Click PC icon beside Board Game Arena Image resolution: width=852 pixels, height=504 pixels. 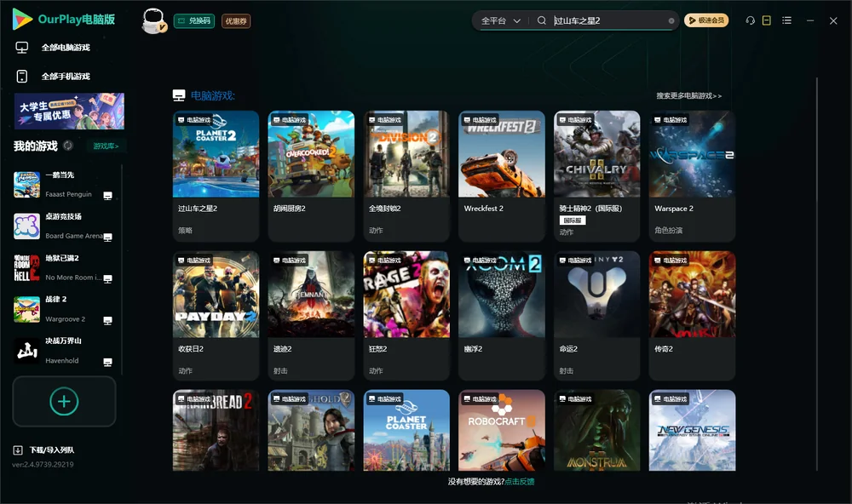(x=107, y=238)
